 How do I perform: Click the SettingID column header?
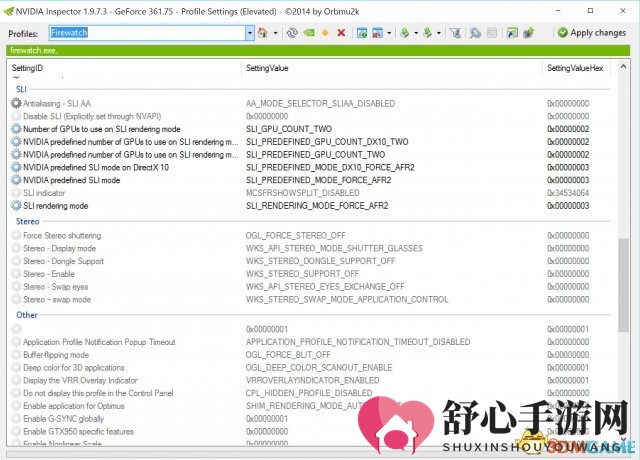click(x=27, y=68)
